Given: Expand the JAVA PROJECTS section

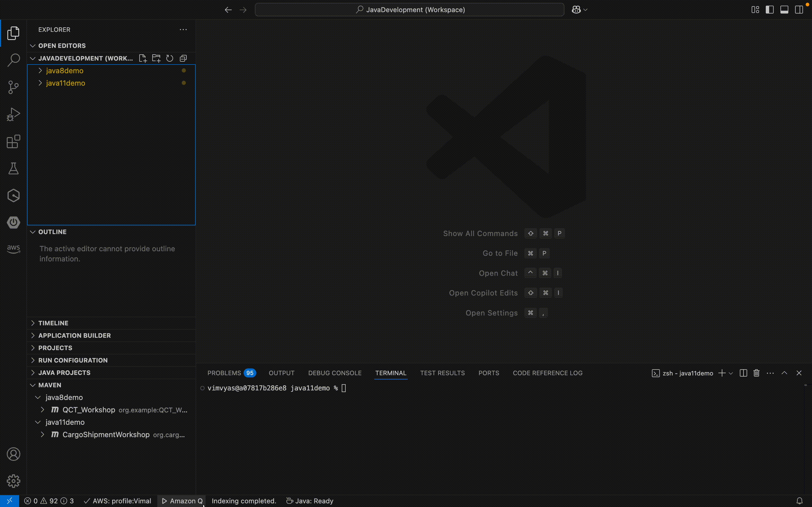Looking at the screenshot, I should 64,373.
